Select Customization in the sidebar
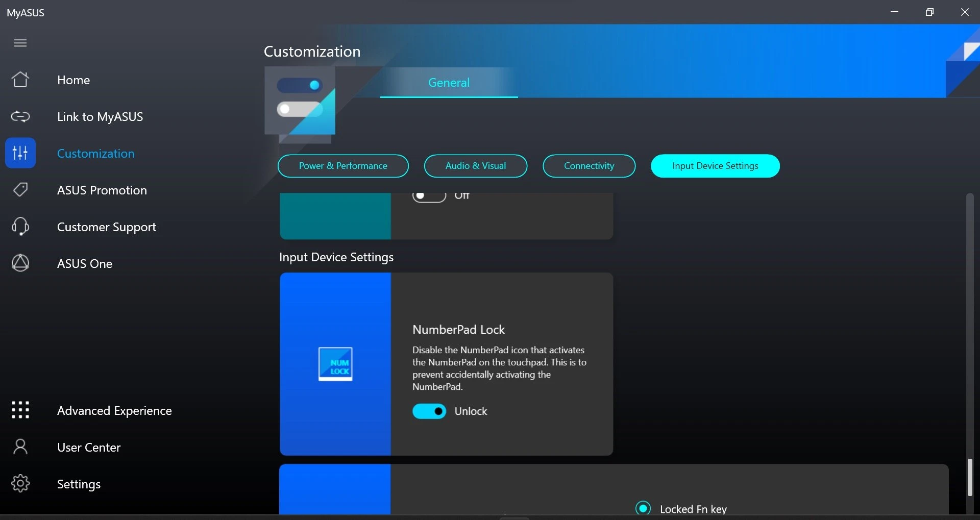Image resolution: width=980 pixels, height=520 pixels. click(96, 154)
